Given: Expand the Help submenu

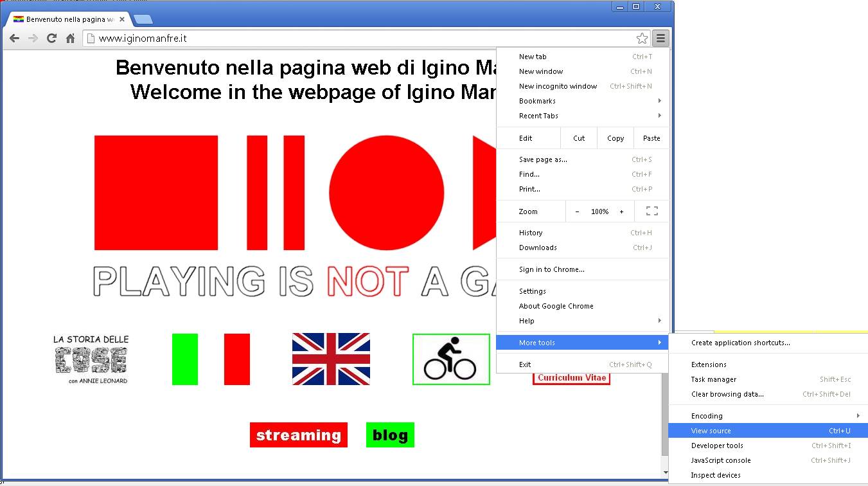Looking at the screenshot, I should coord(583,321).
